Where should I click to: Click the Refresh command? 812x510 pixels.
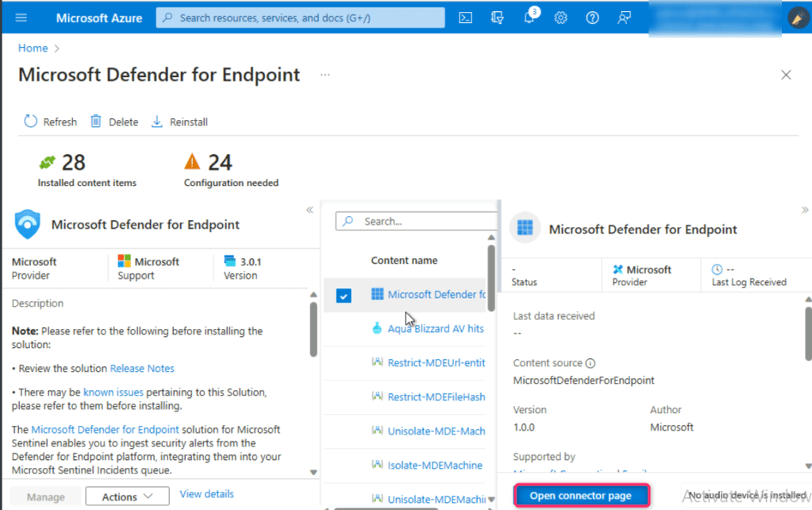[x=51, y=122]
